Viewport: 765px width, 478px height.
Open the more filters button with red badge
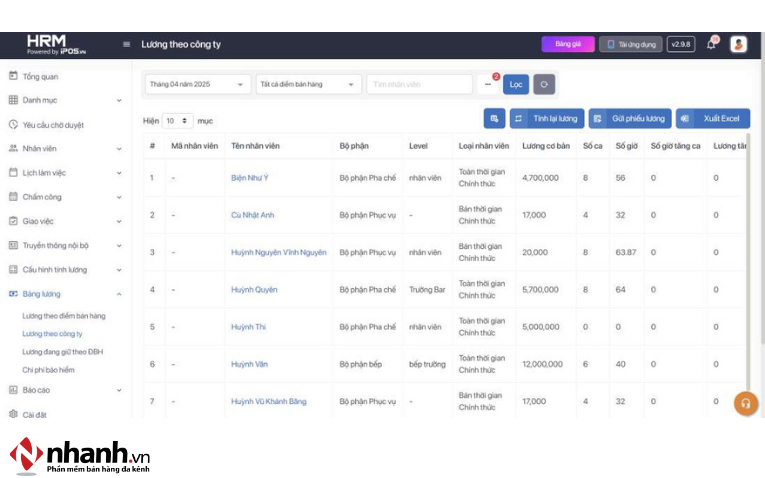(489, 85)
